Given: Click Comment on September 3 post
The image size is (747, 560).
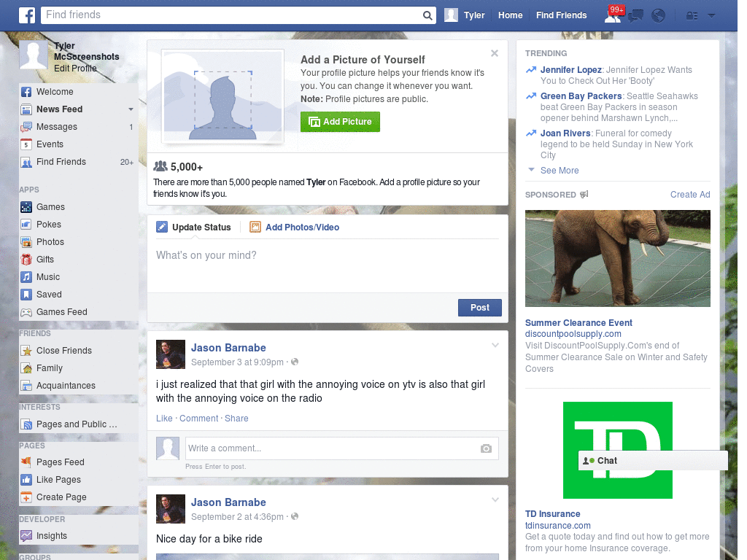Looking at the screenshot, I should tap(198, 418).
